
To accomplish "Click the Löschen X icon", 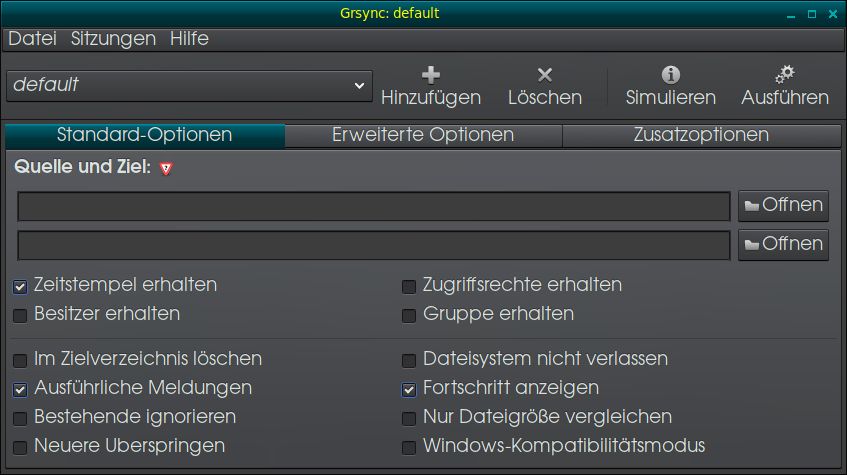I will pyautogui.click(x=545, y=75).
